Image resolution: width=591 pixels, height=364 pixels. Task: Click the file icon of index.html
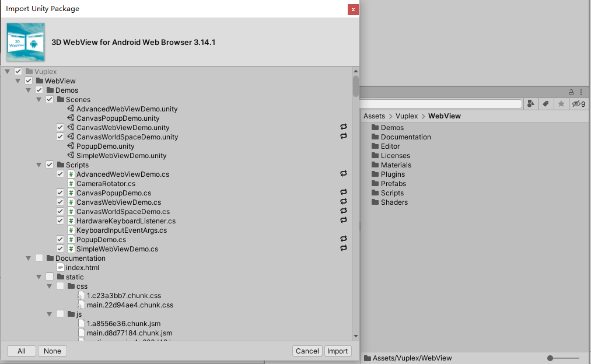(x=60, y=268)
